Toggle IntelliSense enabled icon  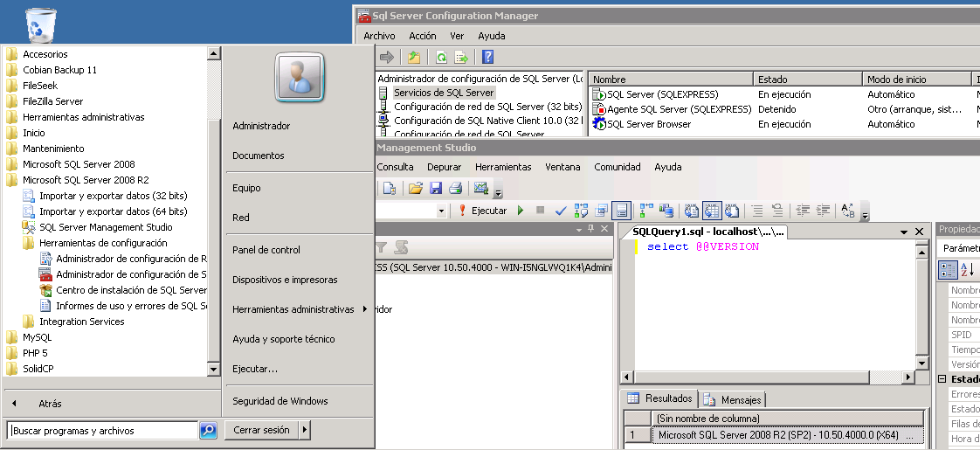point(621,211)
